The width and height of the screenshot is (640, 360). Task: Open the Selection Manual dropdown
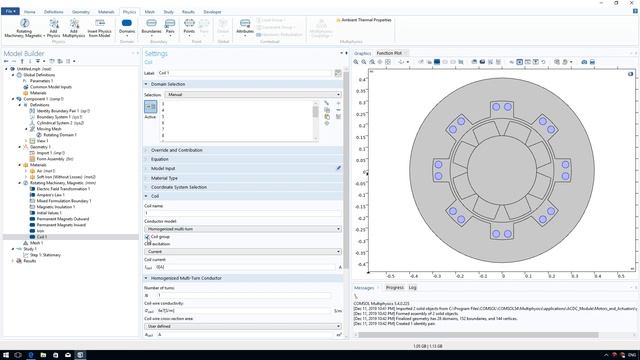[253, 95]
